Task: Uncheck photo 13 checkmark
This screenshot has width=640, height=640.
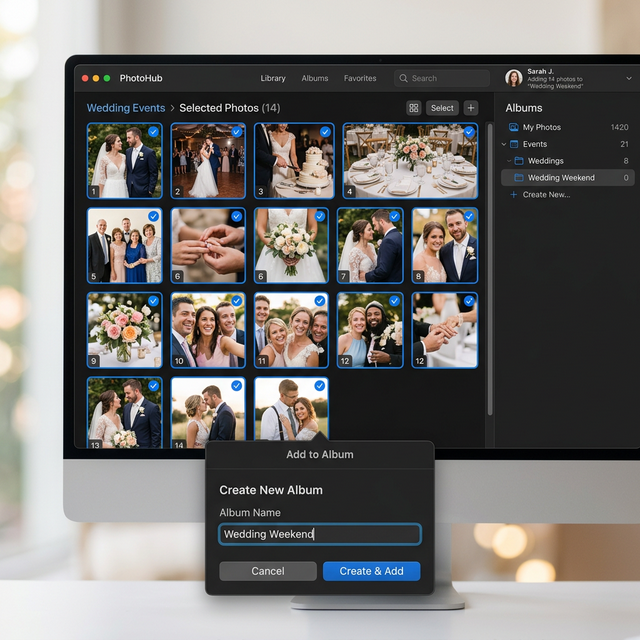Action: [x=153, y=386]
